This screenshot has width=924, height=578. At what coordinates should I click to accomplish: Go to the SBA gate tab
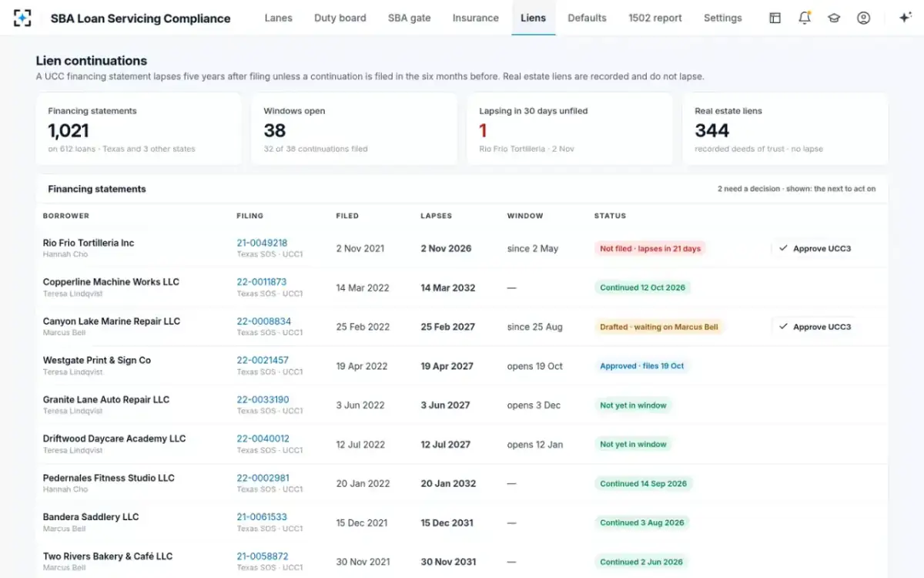[x=409, y=18]
